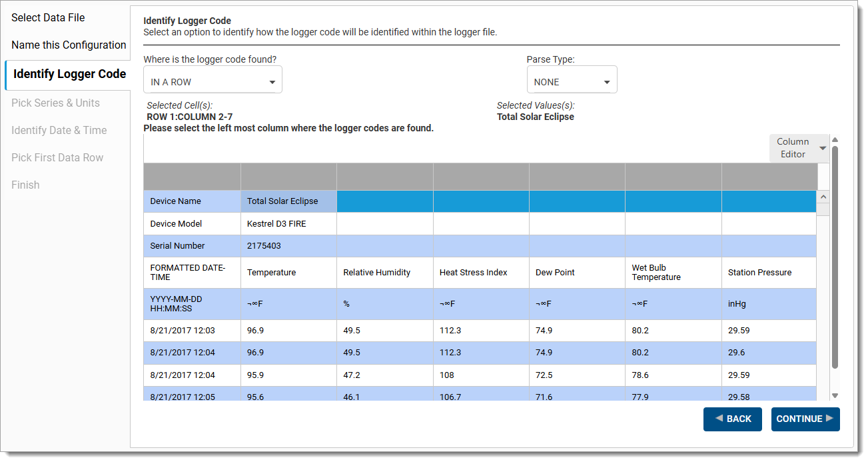Click the "Identify Date & Time" step
Viewport: 868px width, 462px height.
[x=59, y=130]
